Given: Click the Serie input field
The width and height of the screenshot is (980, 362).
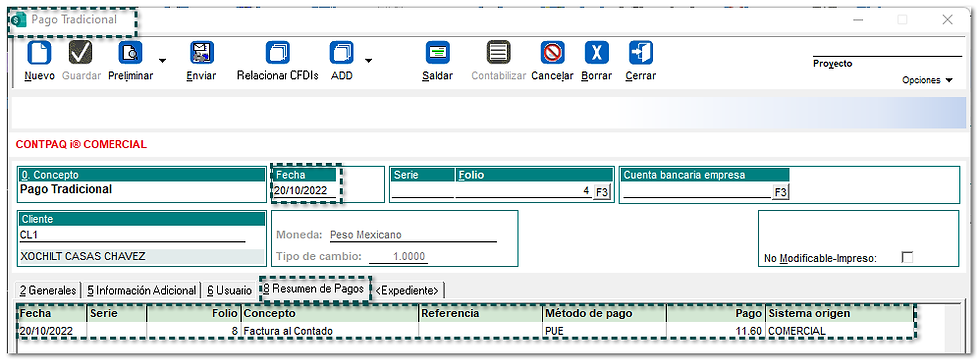Looking at the screenshot, I should (x=422, y=191).
